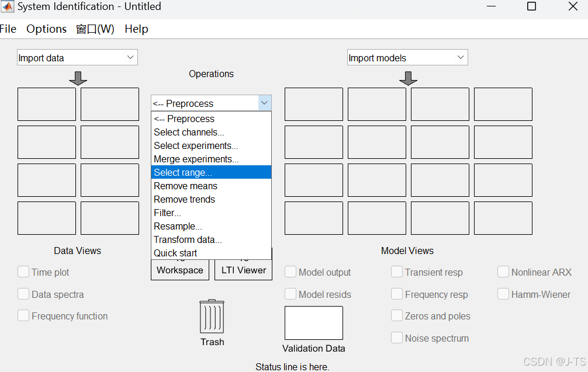
Task: Click the LTI Viewer button
Action: [x=243, y=270]
